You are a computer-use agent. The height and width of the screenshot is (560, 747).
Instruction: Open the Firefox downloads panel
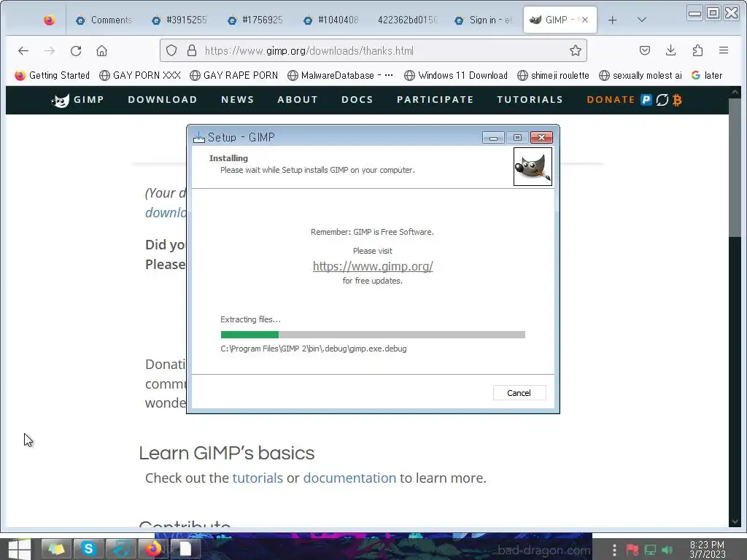(x=671, y=50)
